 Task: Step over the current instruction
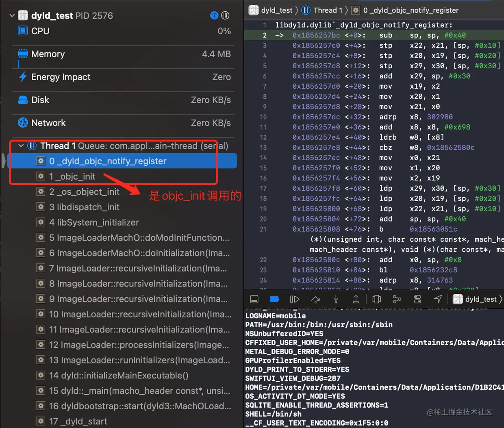315,300
